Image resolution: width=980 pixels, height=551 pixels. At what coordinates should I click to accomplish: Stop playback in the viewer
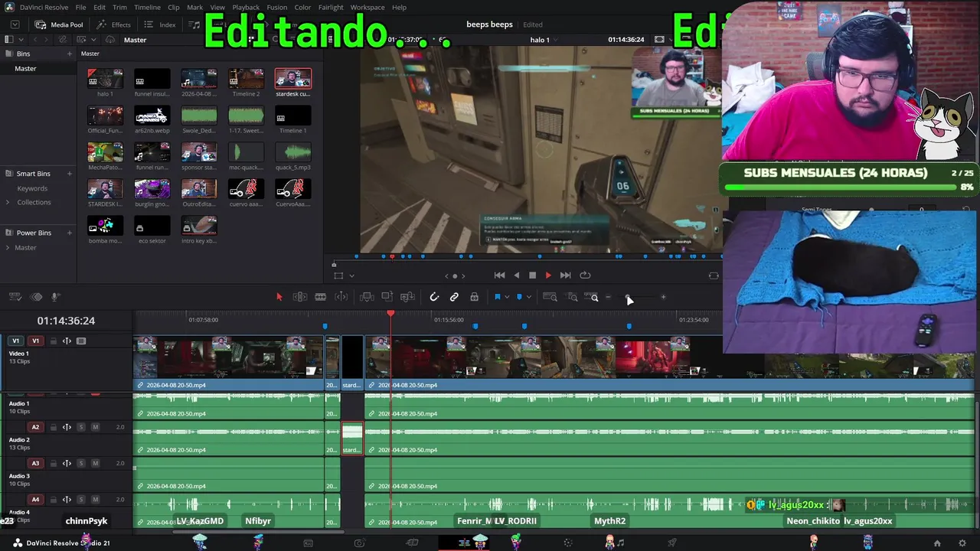533,275
